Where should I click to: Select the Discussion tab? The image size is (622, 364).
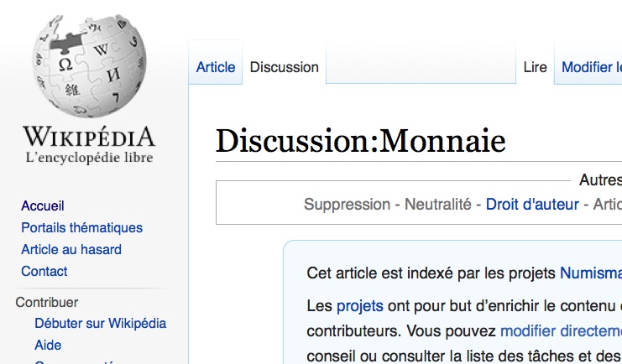(x=284, y=67)
